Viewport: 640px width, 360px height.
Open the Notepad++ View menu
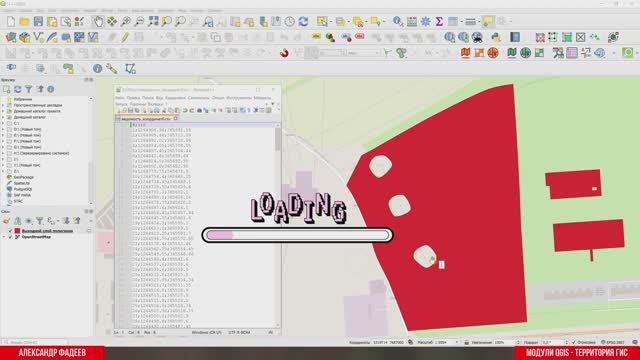(x=160, y=98)
